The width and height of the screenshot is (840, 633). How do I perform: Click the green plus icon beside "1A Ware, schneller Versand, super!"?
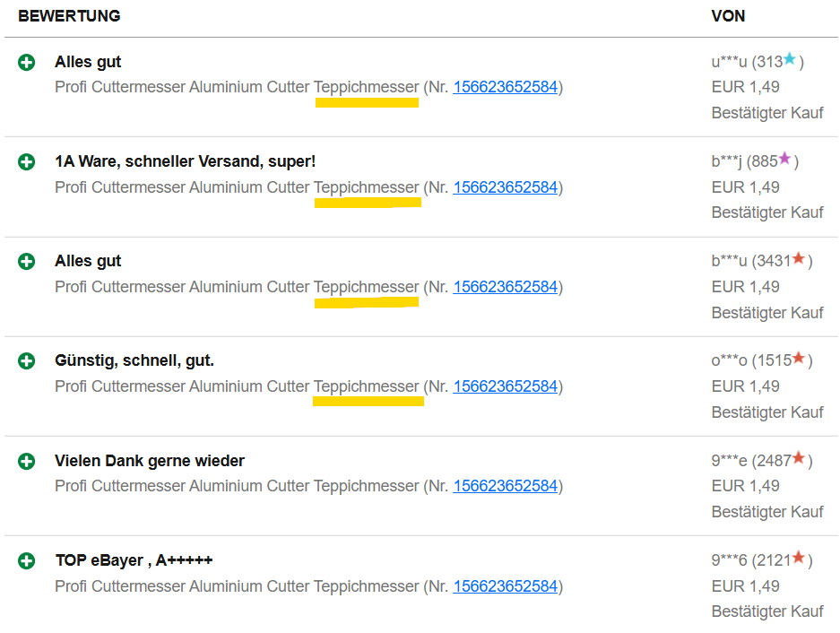tap(27, 162)
